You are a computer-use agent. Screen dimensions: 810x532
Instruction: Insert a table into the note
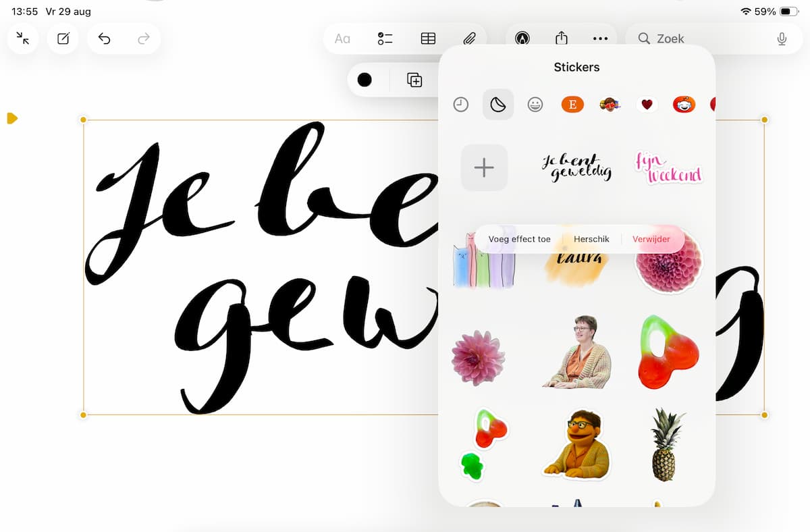point(428,38)
